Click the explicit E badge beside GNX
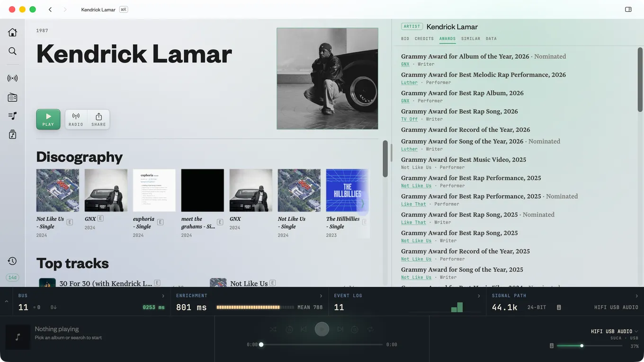This screenshot has height=362, width=644. [x=100, y=219]
